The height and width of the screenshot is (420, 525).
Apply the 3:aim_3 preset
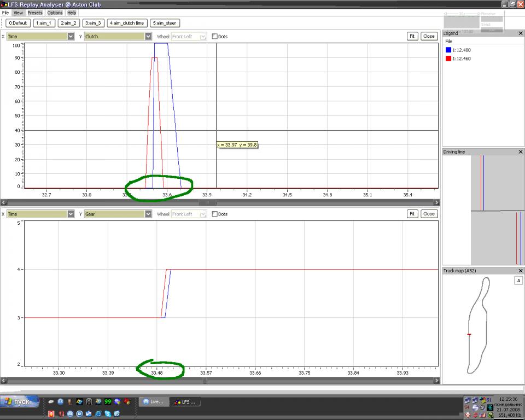click(x=94, y=23)
